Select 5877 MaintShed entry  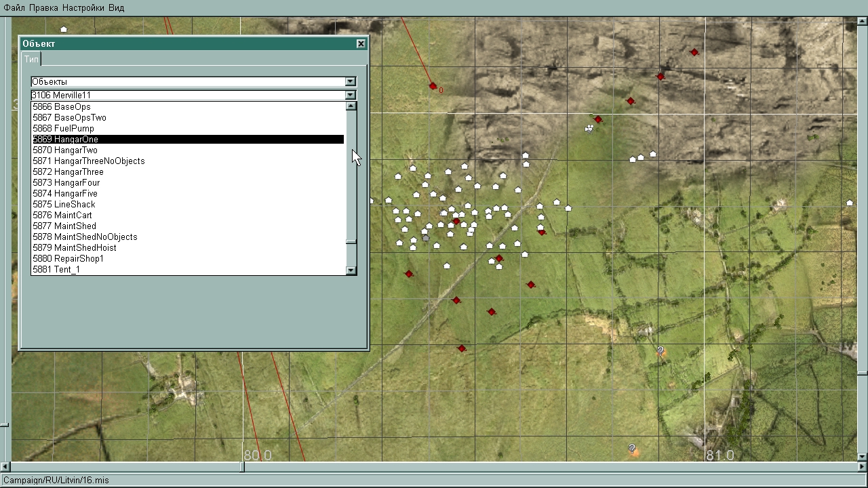(x=189, y=226)
